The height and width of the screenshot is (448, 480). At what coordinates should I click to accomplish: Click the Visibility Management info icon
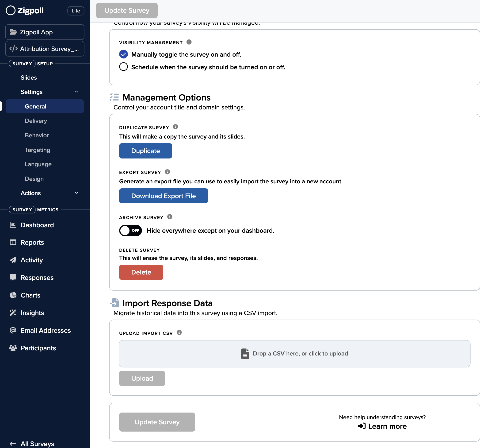click(189, 42)
